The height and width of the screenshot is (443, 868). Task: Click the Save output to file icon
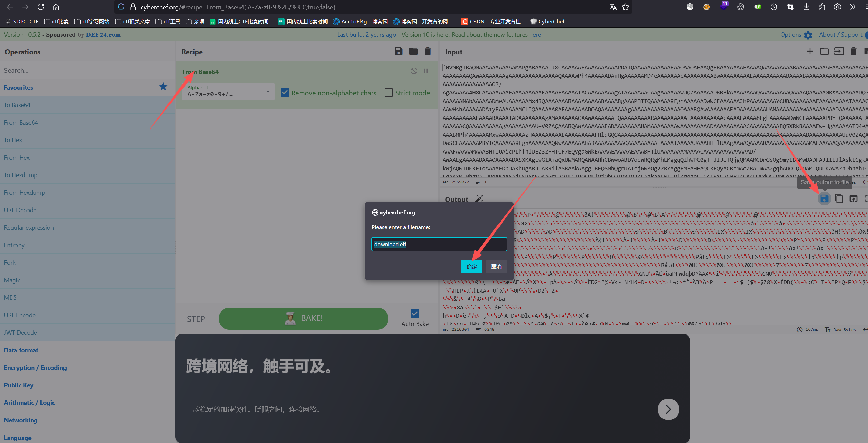pyautogui.click(x=824, y=198)
